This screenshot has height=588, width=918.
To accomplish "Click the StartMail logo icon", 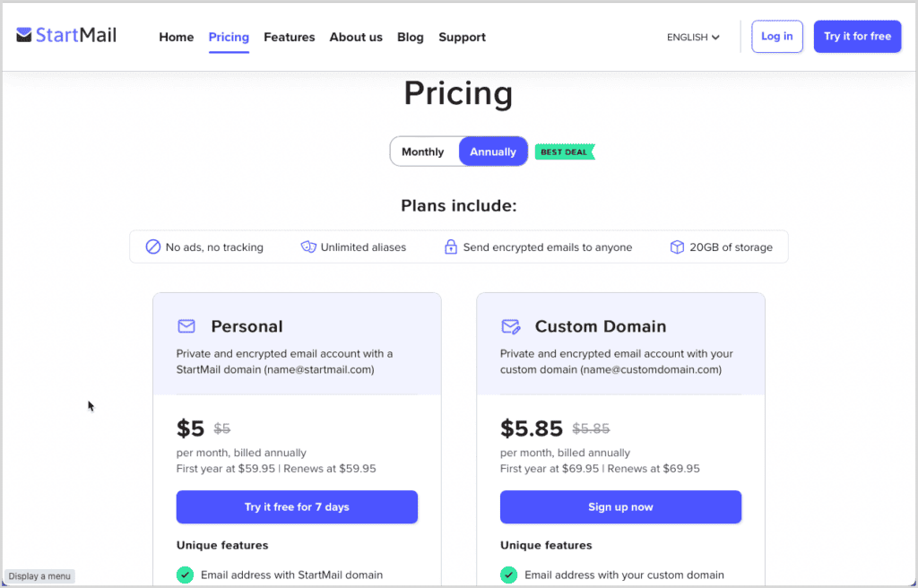I will [x=24, y=36].
